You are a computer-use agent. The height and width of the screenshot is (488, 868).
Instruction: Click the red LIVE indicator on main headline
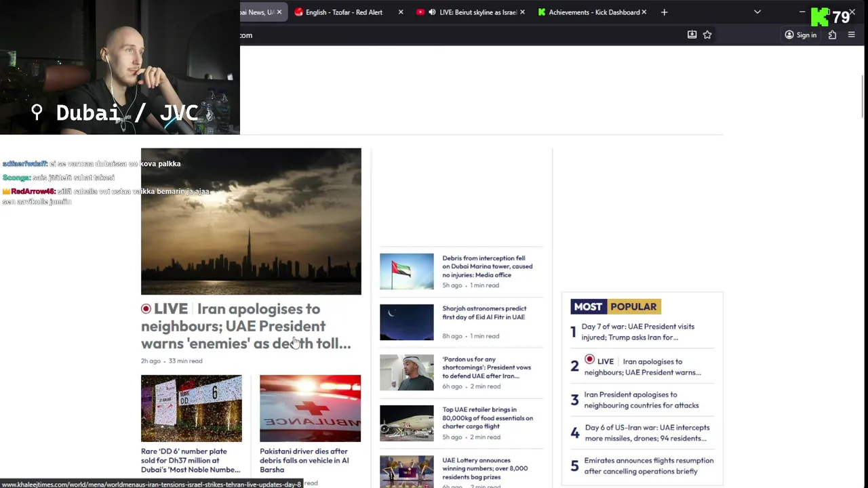146,308
